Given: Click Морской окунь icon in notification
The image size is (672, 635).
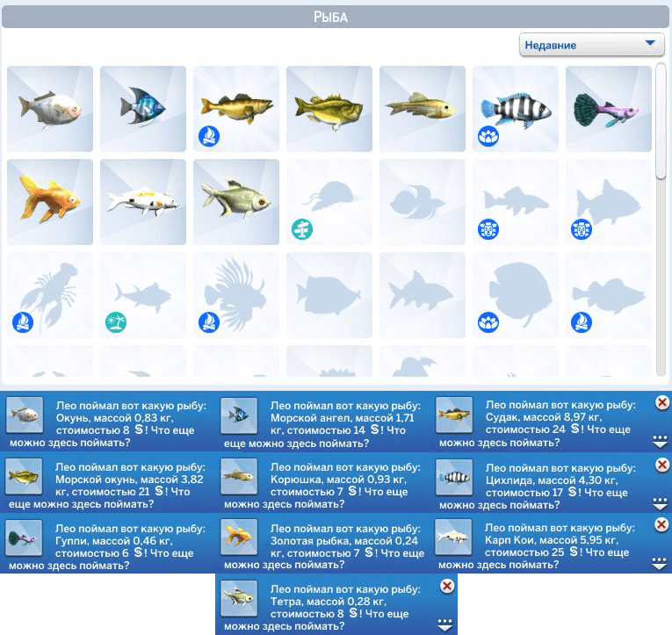Looking at the screenshot, I should click(24, 476).
